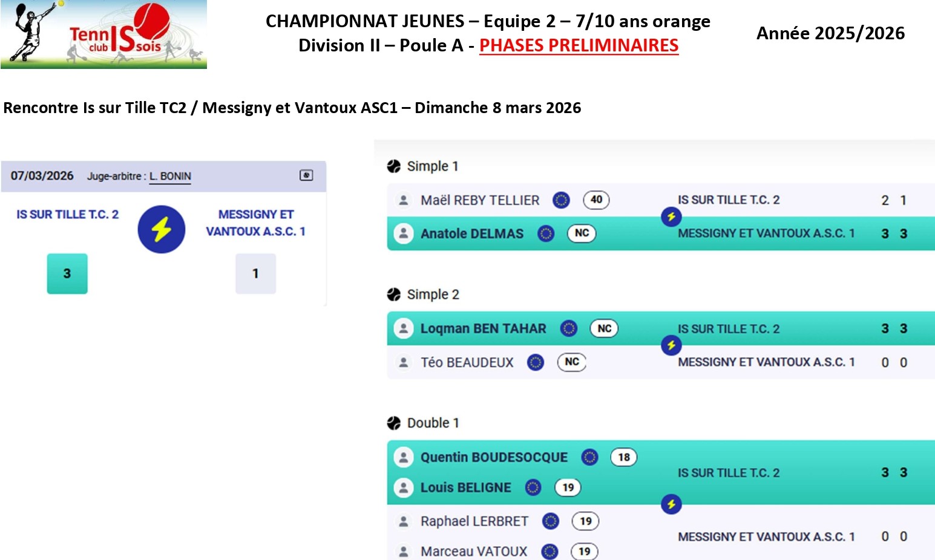Click the tennis ball icon beside Double 1

394,423
